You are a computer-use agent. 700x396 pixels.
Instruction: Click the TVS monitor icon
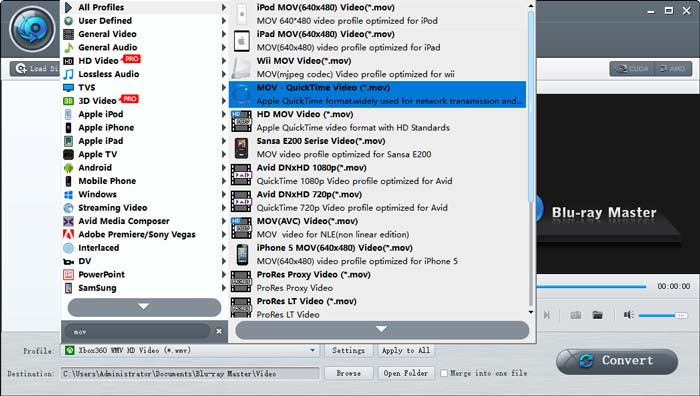[x=68, y=88]
